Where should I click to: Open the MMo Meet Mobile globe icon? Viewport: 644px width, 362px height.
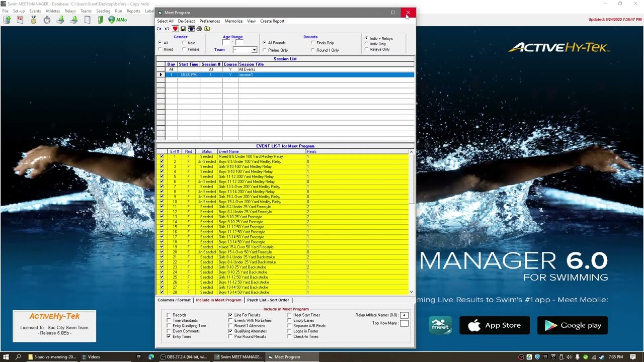point(118,20)
